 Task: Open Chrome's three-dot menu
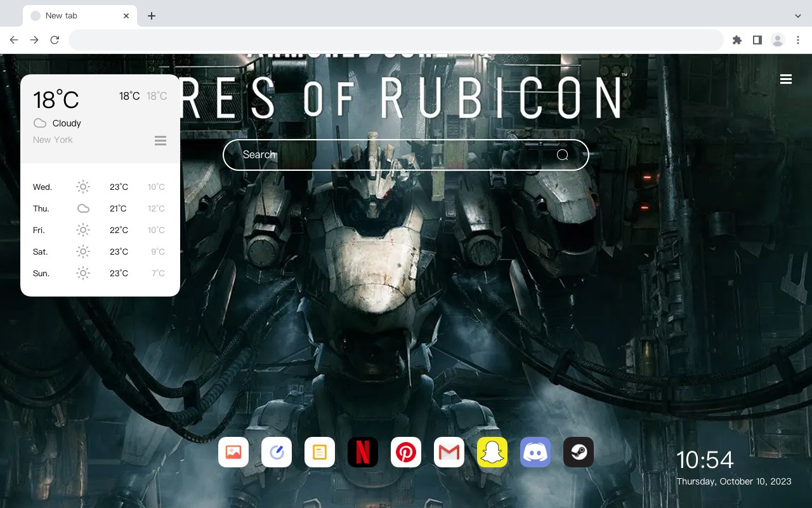[798, 40]
